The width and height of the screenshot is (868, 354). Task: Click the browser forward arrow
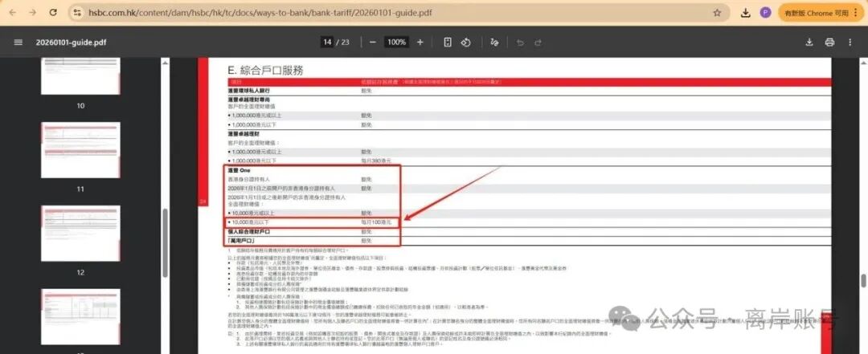tap(33, 12)
